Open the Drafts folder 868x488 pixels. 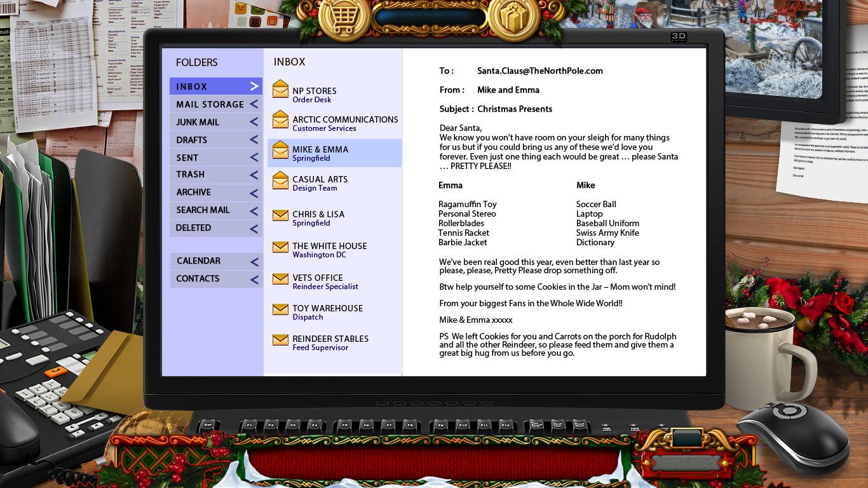pos(192,140)
